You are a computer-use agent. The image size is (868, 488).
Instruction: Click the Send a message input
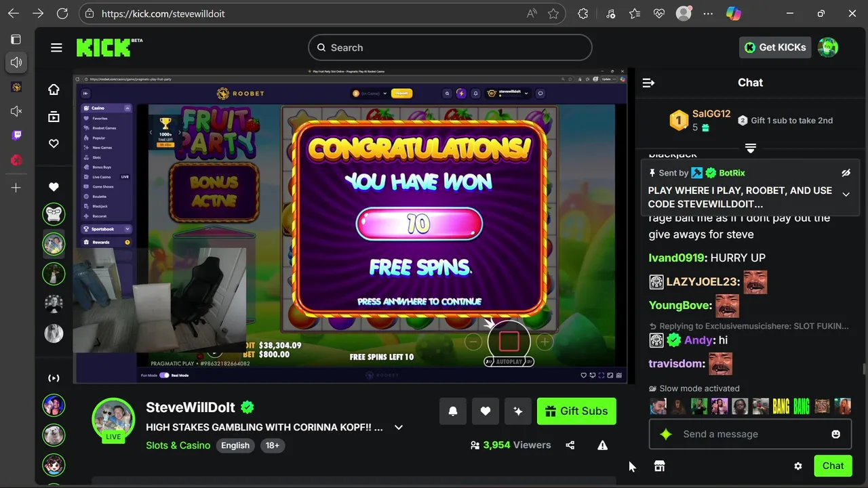coord(750,434)
